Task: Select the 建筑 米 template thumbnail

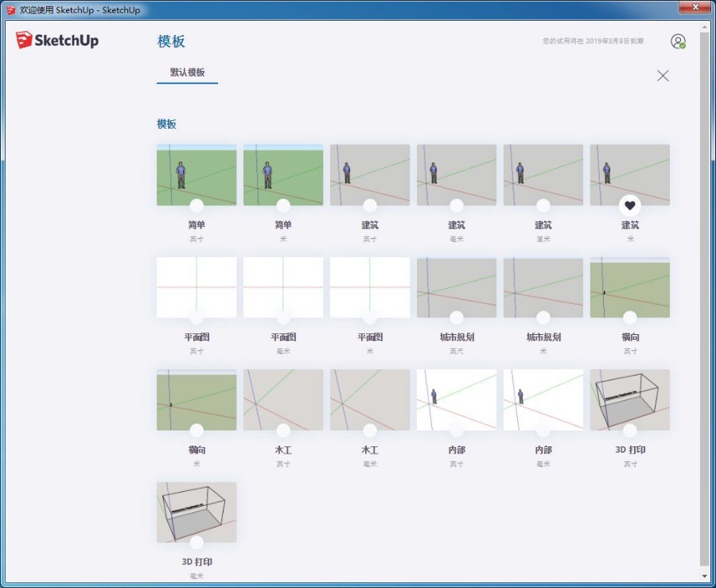Action: (630, 174)
